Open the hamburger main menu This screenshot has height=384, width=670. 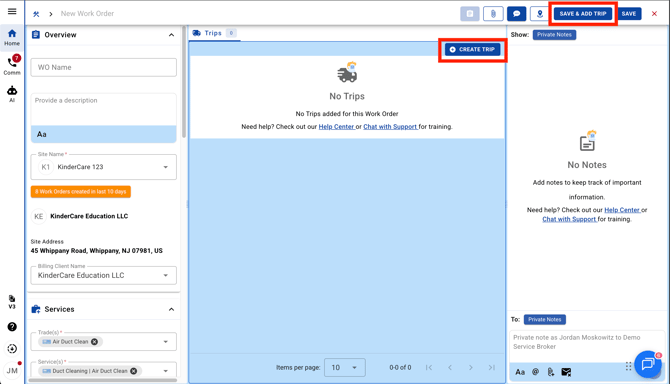(12, 12)
